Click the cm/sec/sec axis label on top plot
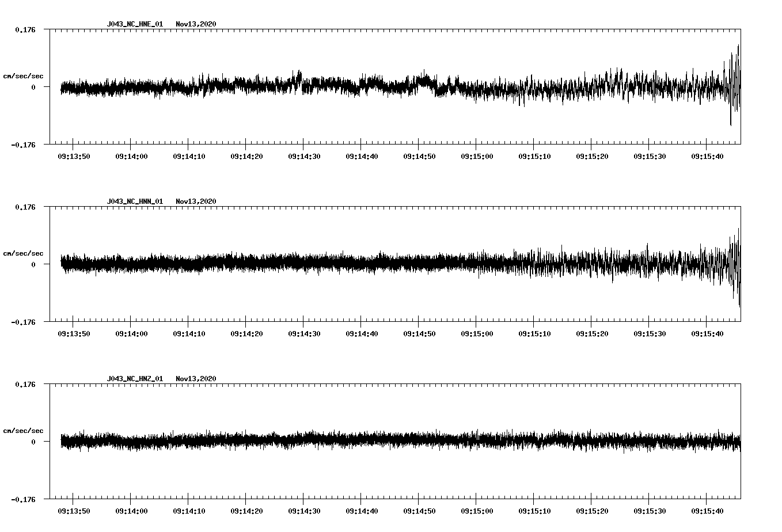The image size is (782, 532). click(x=23, y=75)
